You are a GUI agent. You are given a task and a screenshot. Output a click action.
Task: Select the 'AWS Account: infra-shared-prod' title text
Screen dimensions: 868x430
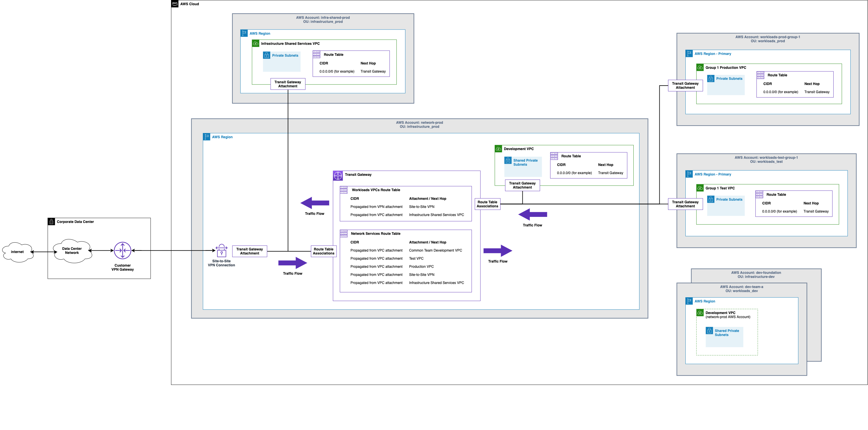point(323,18)
